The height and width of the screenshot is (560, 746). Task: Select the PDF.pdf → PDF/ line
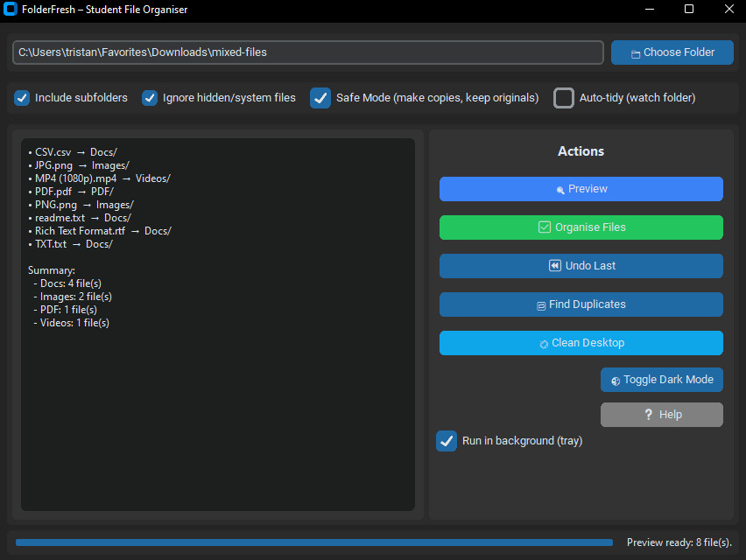[71, 192]
